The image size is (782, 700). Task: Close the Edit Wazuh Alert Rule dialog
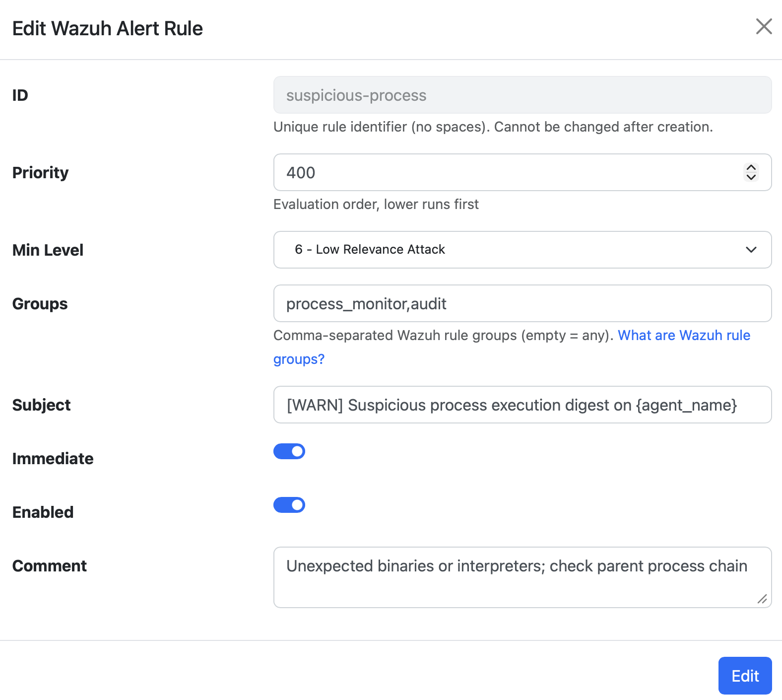point(764,26)
